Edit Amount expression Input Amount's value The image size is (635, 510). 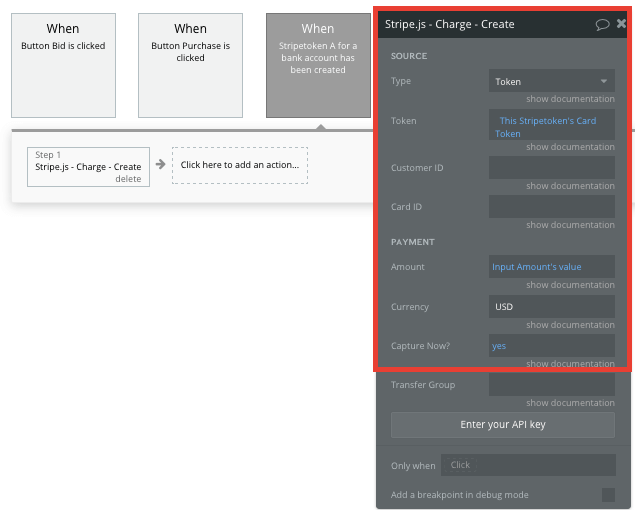552,267
